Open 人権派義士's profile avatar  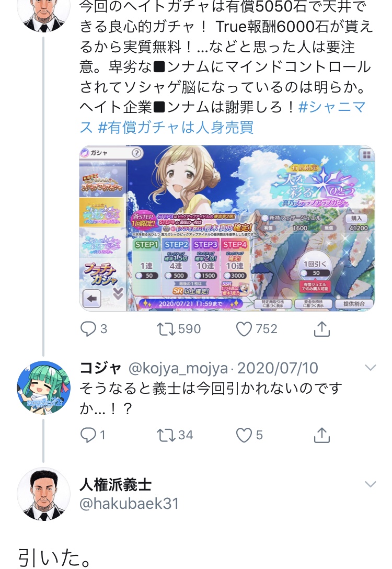tap(44, 494)
